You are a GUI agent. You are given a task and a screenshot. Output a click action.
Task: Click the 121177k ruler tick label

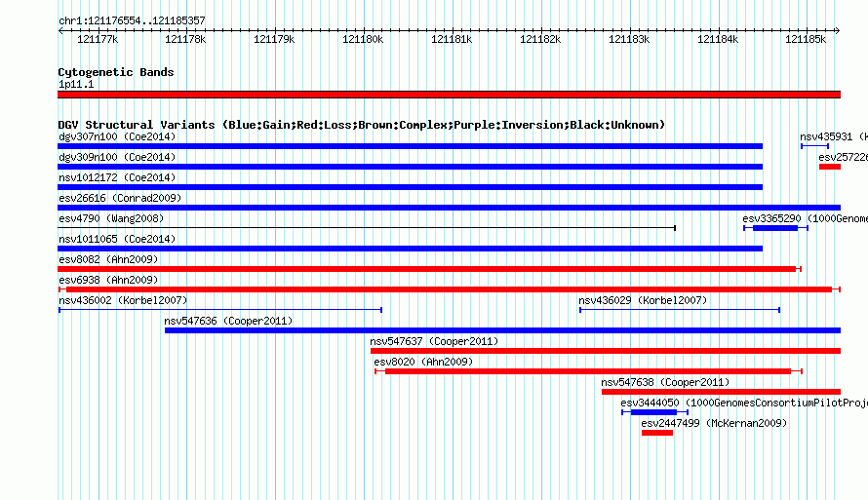click(x=98, y=39)
